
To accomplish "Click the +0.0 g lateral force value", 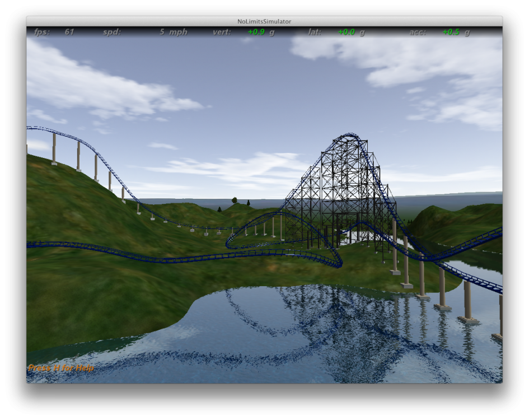I will pos(351,32).
